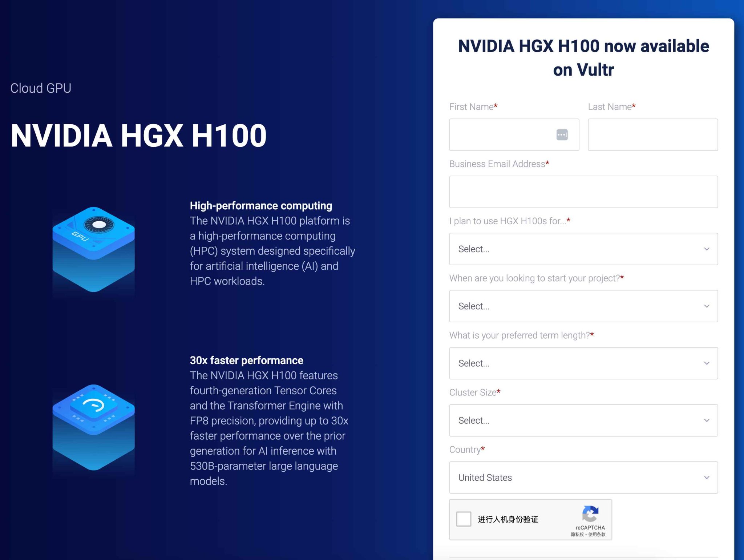Expand the term length chevron arrow

[x=706, y=363]
